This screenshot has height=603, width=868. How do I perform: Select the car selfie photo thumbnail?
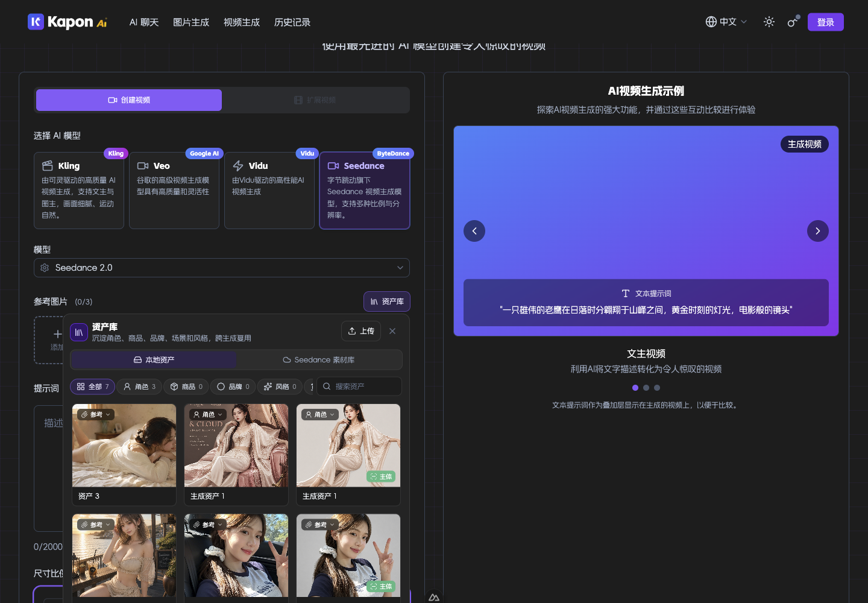pos(236,556)
